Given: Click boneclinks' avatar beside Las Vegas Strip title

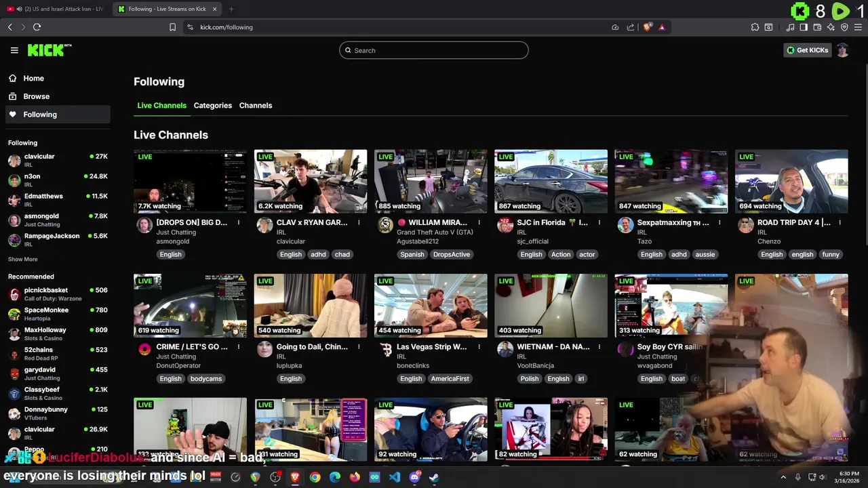Looking at the screenshot, I should [385, 350].
